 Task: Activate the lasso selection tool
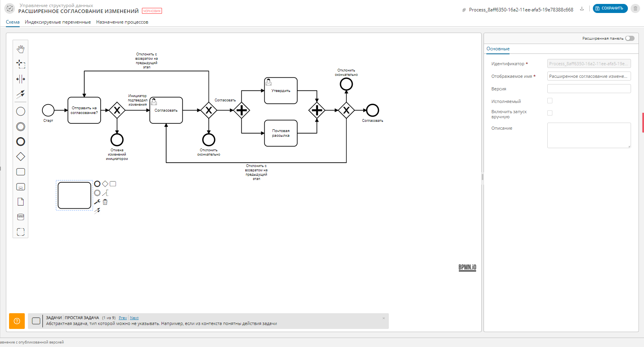tap(20, 64)
